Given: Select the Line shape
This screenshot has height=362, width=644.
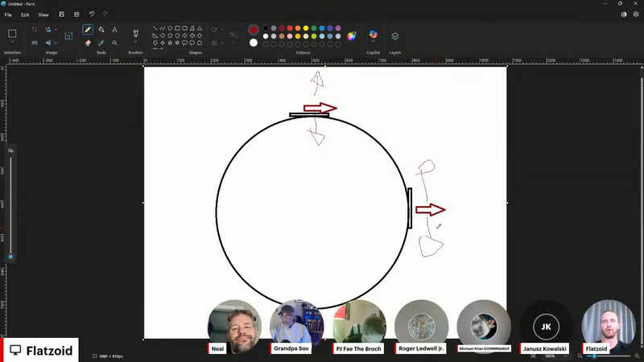Looking at the screenshot, I should [155, 28].
